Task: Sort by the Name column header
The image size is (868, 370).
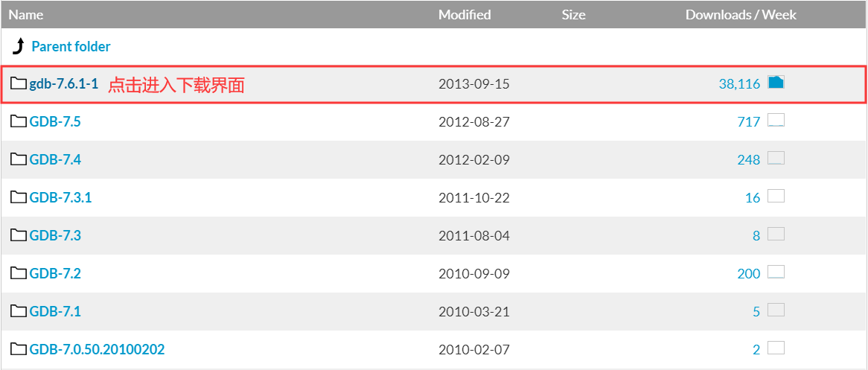Action: pyautogui.click(x=26, y=15)
